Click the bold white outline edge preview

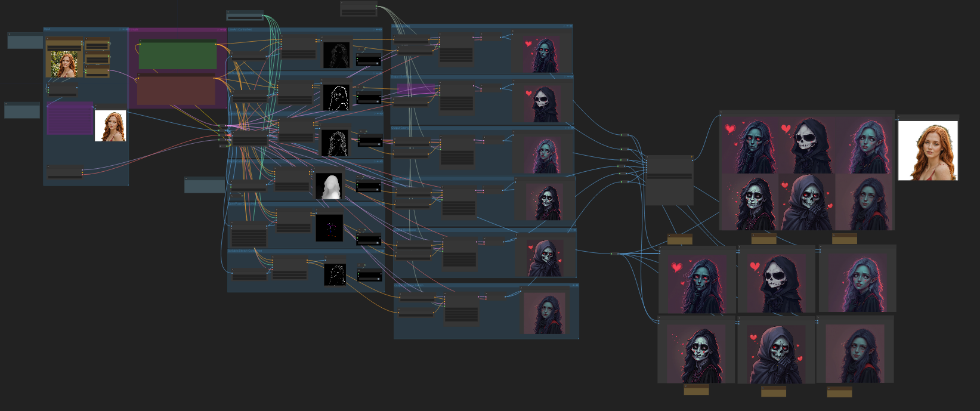click(336, 98)
